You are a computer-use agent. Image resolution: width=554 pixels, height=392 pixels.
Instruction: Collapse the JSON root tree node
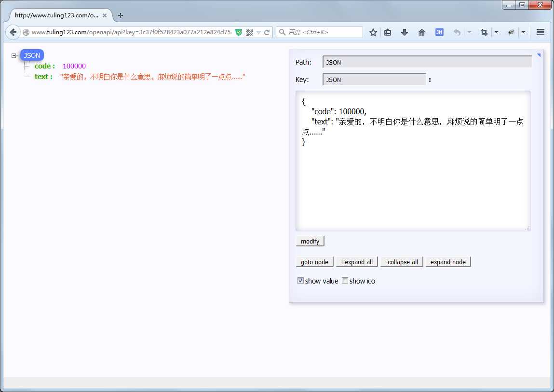coord(14,55)
